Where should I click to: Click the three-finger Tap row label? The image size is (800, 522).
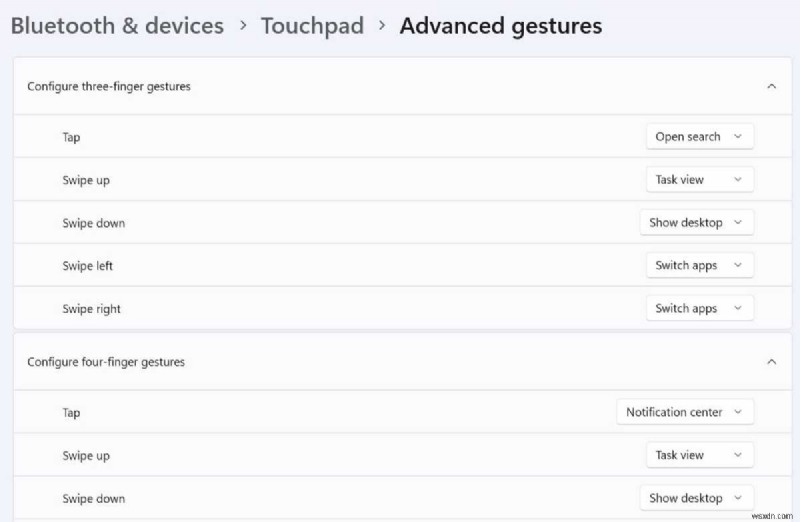[71, 137]
